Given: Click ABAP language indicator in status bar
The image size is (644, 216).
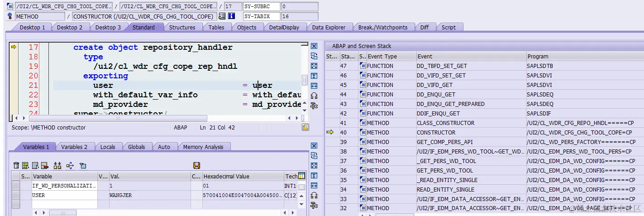Looking at the screenshot, I should 180,128.
